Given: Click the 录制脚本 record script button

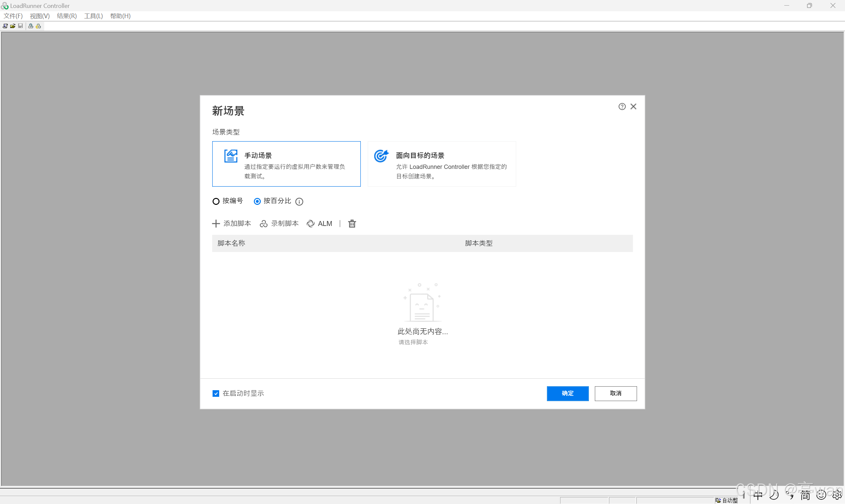Looking at the screenshot, I should [x=279, y=224].
